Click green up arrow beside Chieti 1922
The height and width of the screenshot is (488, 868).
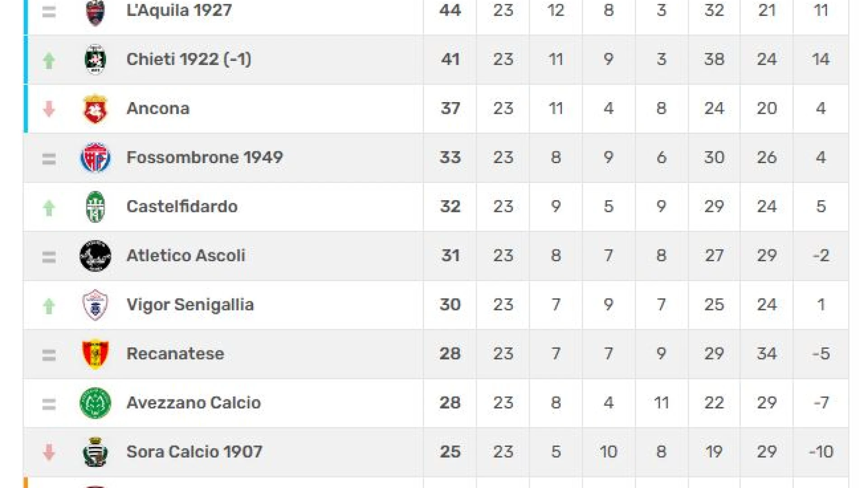pos(49,60)
